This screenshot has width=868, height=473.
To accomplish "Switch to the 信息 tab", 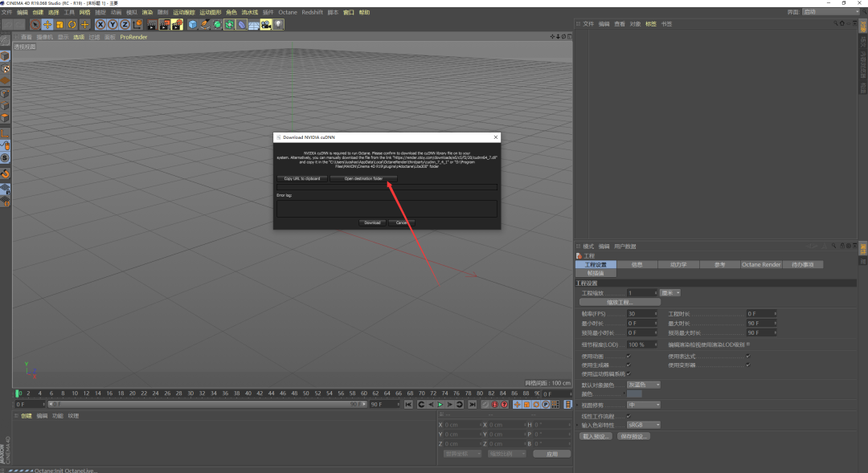I will 637,264.
